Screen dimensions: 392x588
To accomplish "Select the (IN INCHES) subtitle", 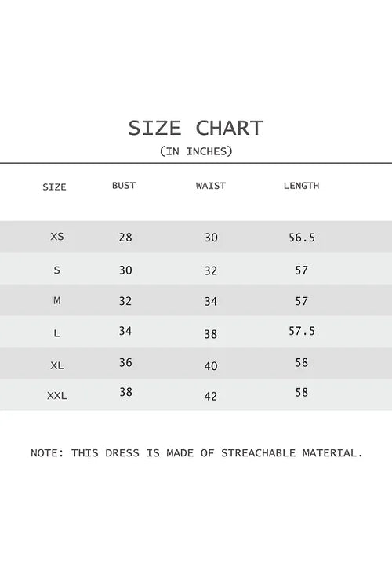I will [196, 151].
